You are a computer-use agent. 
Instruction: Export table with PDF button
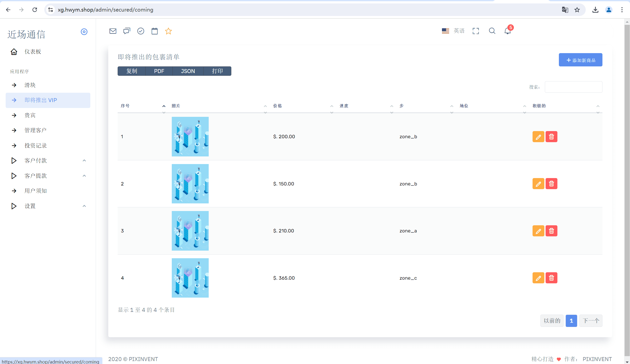pyautogui.click(x=159, y=71)
